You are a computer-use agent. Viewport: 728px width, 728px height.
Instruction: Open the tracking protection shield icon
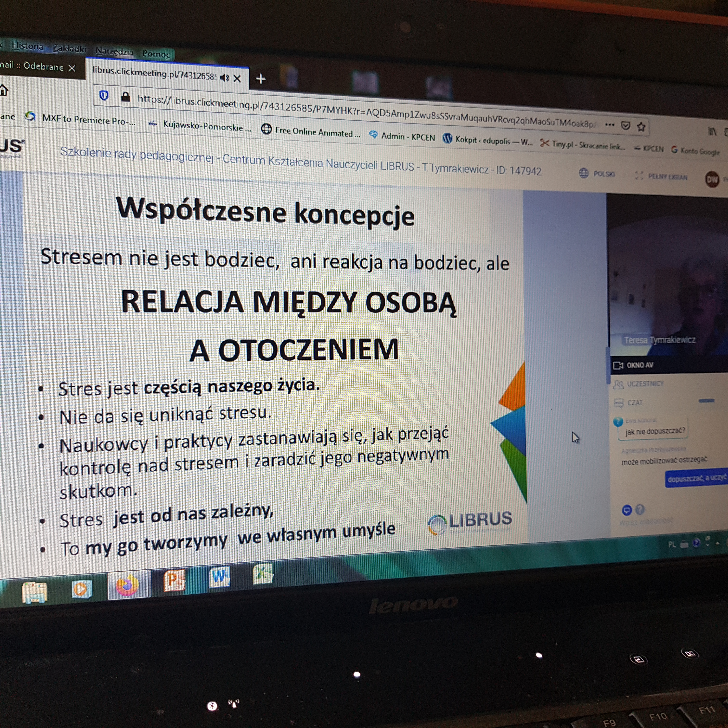pos(104,96)
